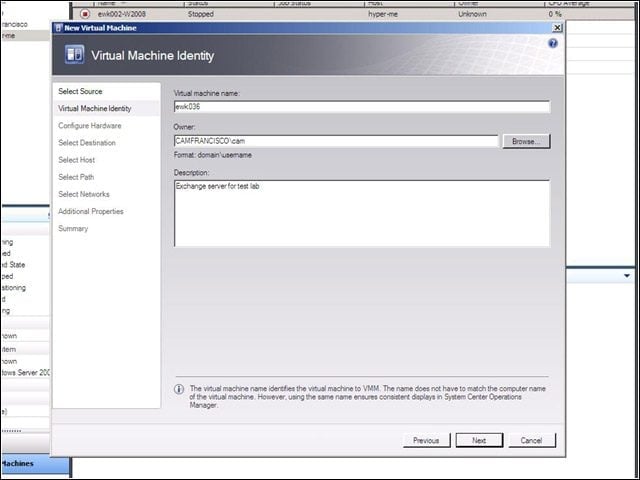Click the information icon beside the VMM note
This screenshot has width=640, height=480.
coord(179,389)
